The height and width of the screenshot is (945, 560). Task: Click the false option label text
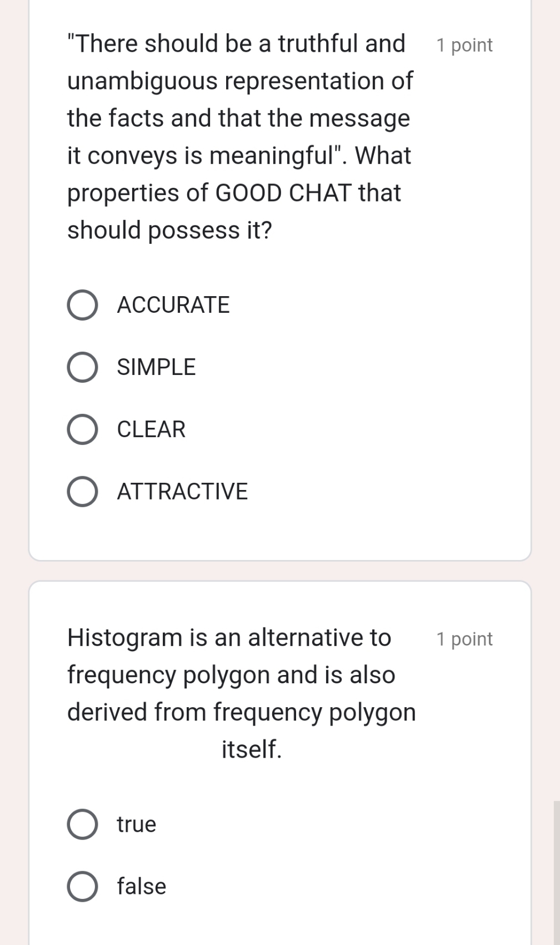[141, 887]
